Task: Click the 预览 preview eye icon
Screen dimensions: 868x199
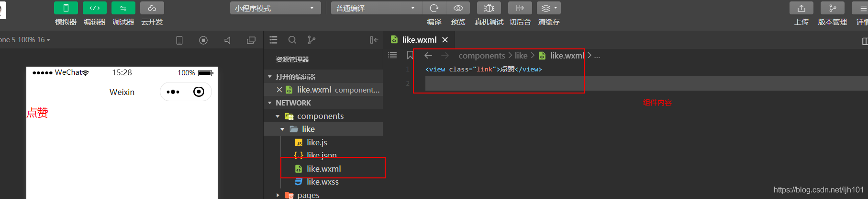Action: point(458,8)
